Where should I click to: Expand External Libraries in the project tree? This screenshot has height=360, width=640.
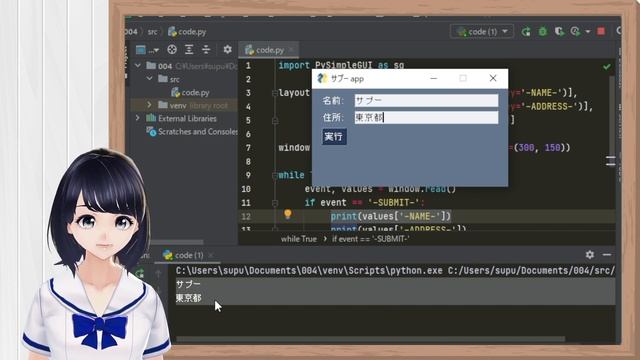point(138,118)
